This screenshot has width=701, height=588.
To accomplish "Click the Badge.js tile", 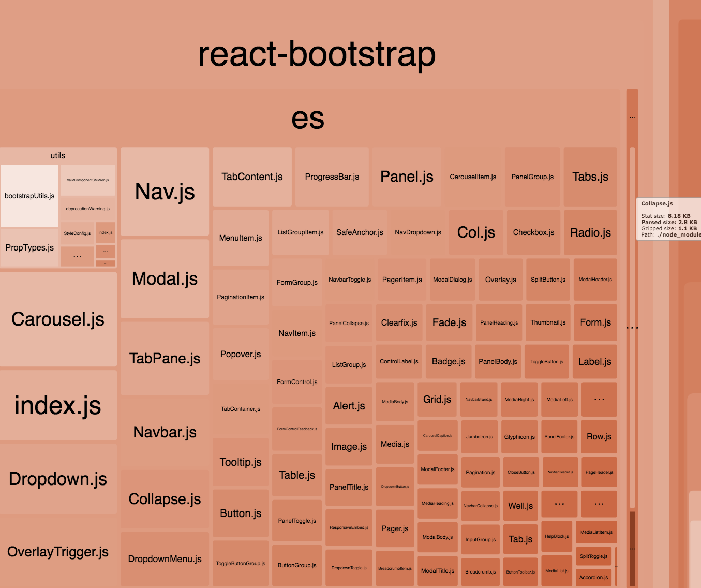I will coord(449,361).
